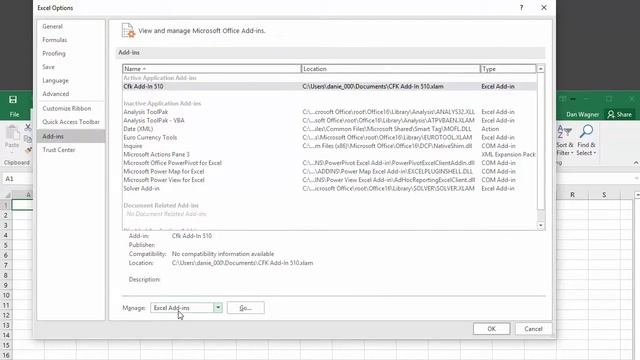Screen dimensions: 640x360
Task: Open the Formulas options category
Action: (55, 40)
